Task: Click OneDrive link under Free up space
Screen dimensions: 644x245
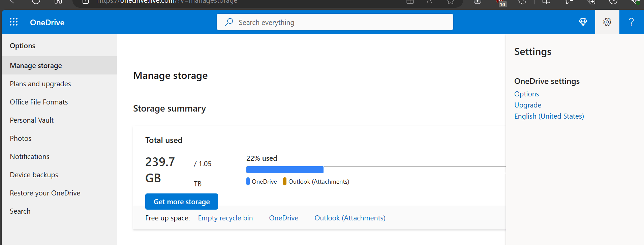Action: click(284, 218)
